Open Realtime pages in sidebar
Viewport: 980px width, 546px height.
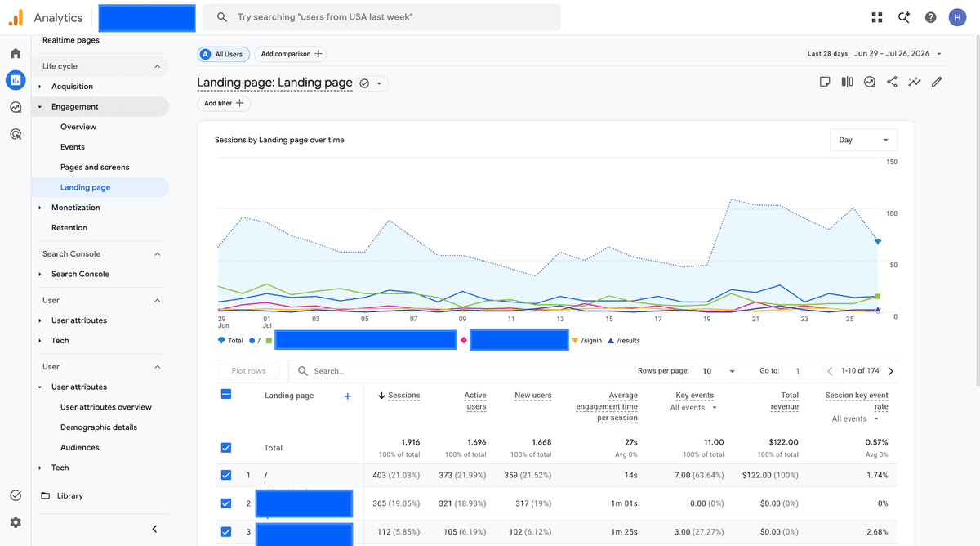tap(71, 40)
